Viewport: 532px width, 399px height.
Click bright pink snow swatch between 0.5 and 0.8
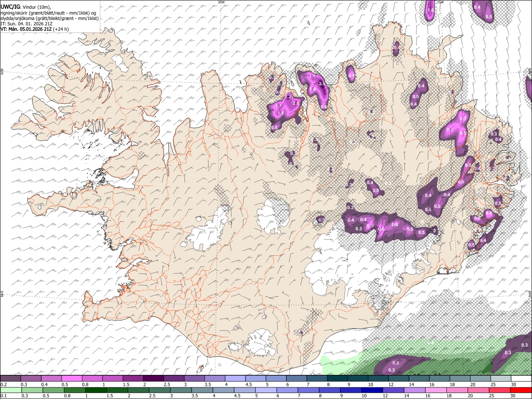click(x=72, y=379)
